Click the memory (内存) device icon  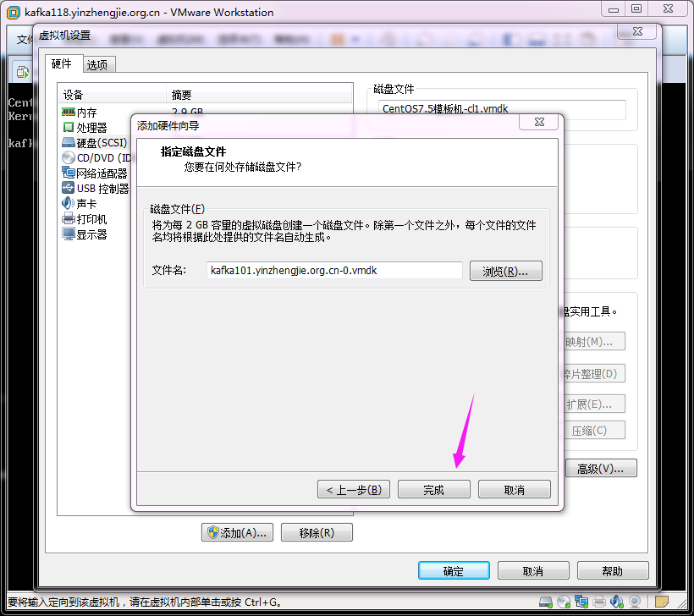(x=69, y=113)
